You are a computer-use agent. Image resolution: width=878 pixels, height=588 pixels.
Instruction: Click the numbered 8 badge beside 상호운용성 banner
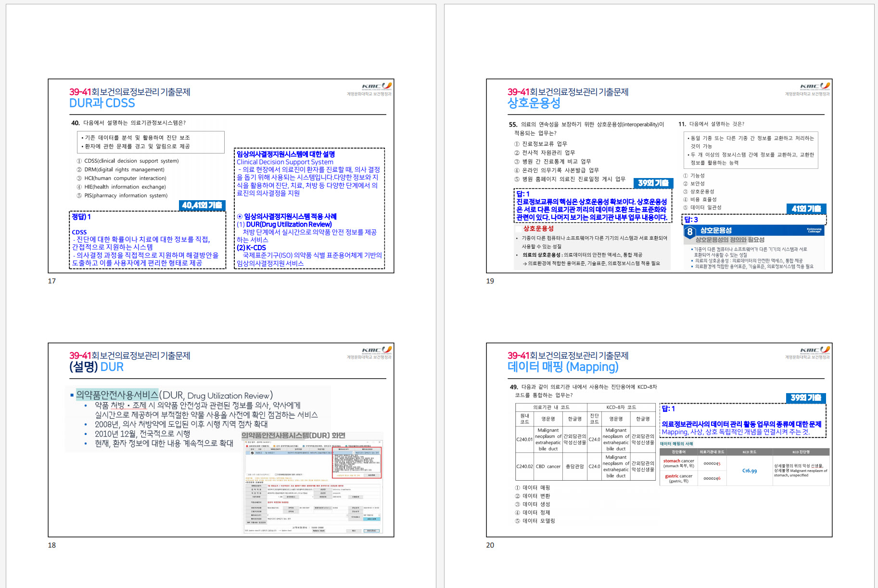690,232
